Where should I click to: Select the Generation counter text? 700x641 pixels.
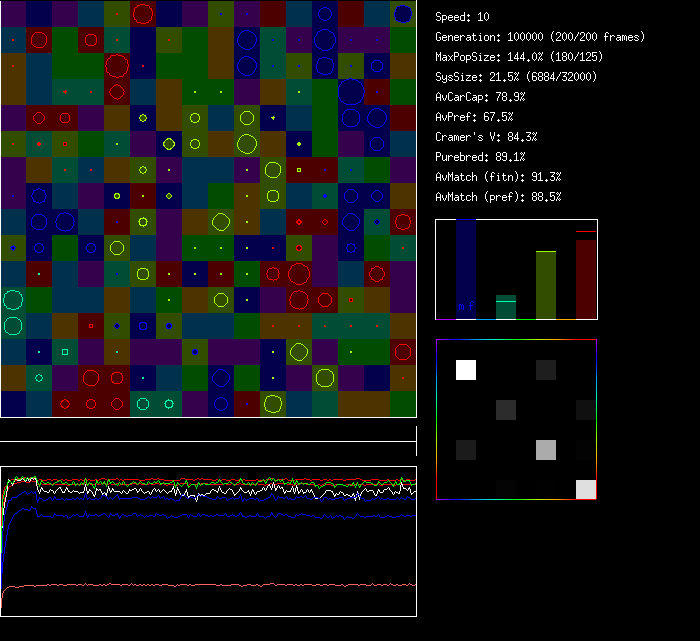[x=540, y=37]
